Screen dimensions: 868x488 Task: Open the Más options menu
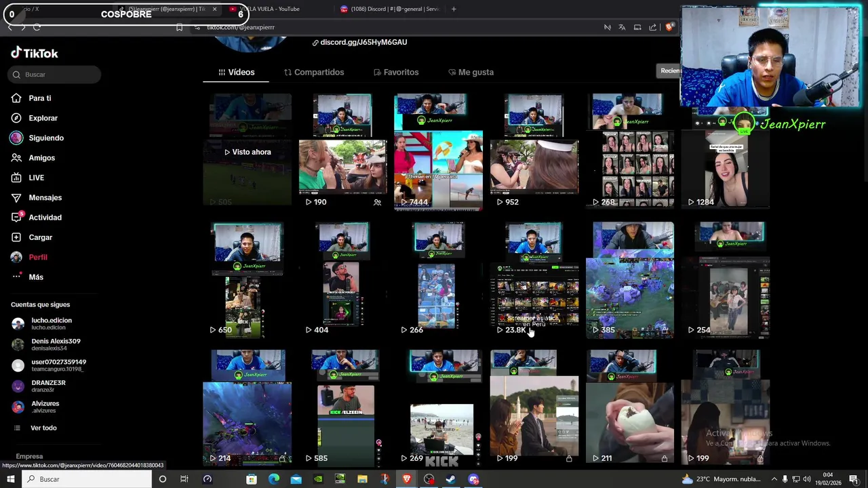point(27,277)
